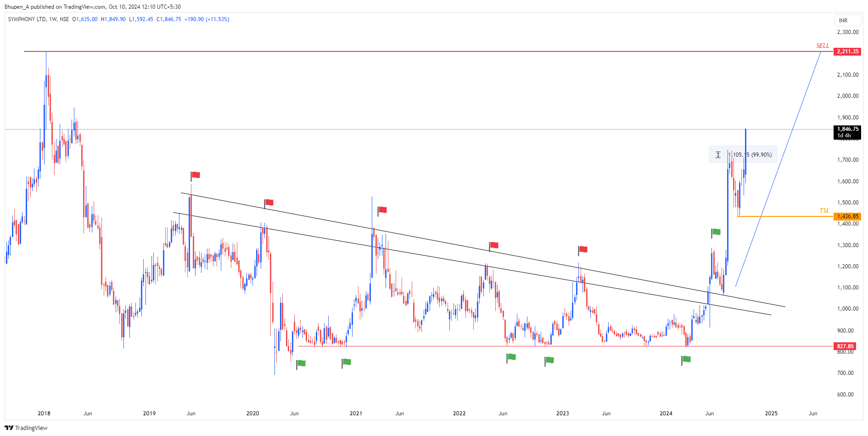This screenshot has height=436, width=868.
Task: Click the red flag above the mid-2022 peak
Action: (x=493, y=246)
